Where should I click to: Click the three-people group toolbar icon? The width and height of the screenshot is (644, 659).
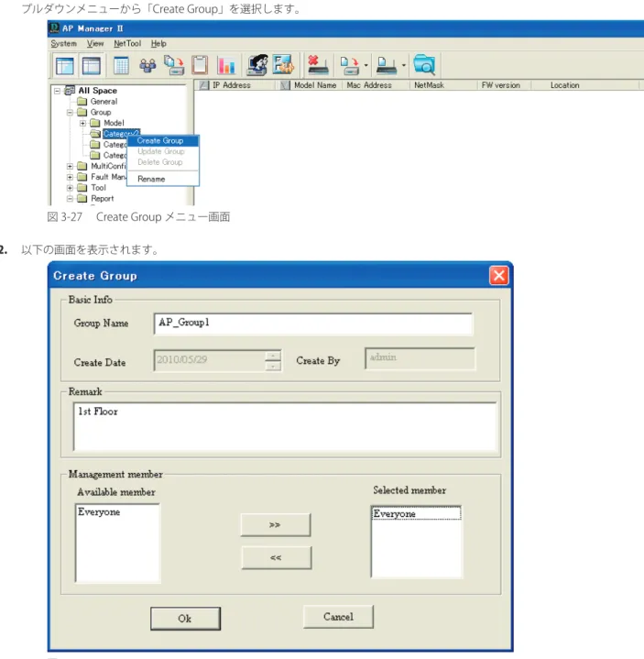pos(147,66)
